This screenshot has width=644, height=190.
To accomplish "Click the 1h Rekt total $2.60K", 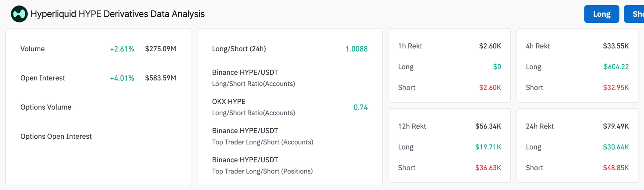I will pos(490,46).
